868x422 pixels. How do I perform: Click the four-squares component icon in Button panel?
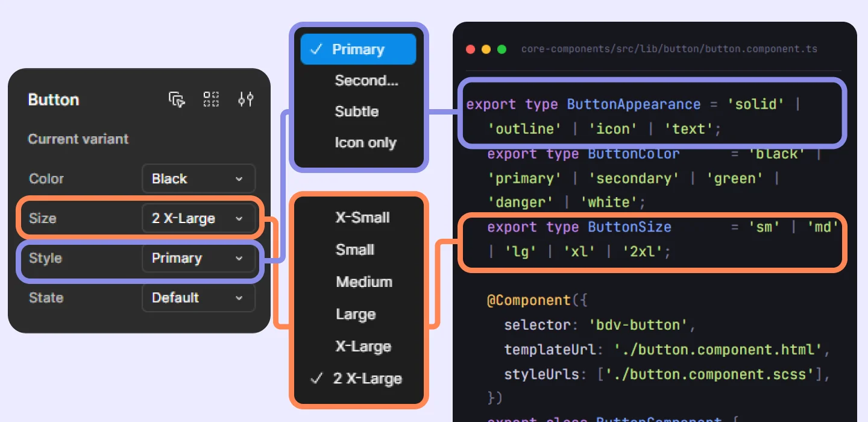pos(211,99)
